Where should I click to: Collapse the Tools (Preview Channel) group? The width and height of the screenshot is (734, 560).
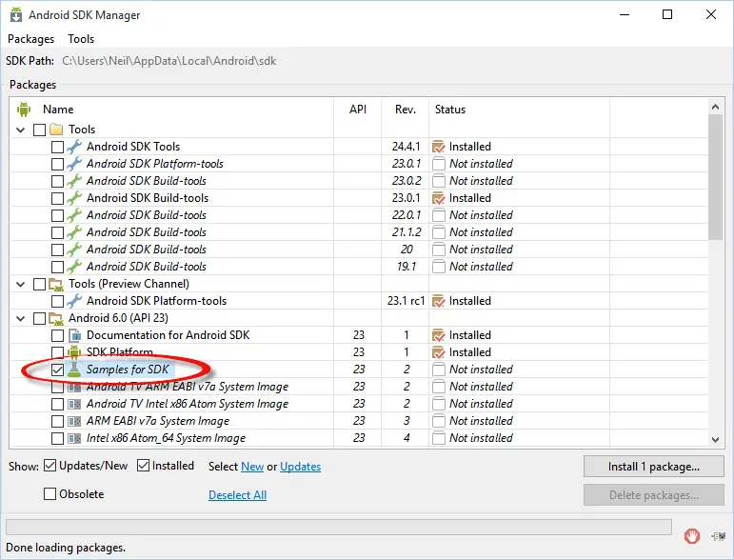pos(22,284)
